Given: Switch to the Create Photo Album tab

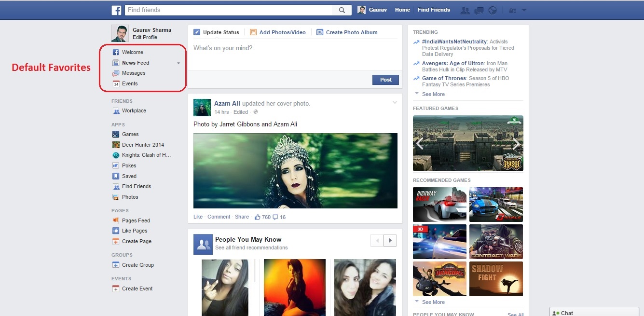Looking at the screenshot, I should (347, 32).
